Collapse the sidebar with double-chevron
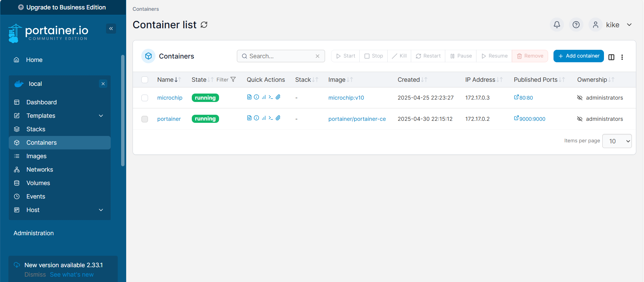The image size is (644, 282). 111,29
